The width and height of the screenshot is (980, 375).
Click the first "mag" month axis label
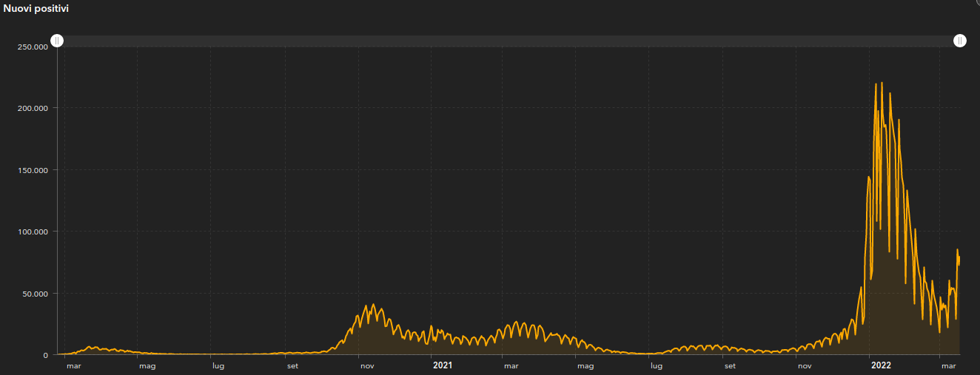147,365
